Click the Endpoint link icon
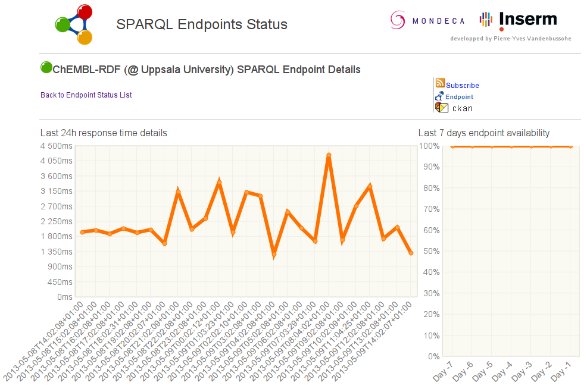 (439, 96)
